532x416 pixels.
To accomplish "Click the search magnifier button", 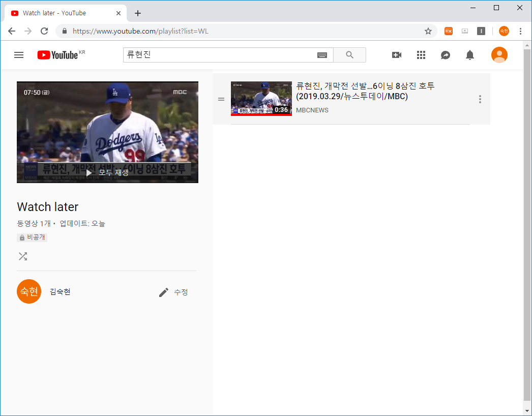I will [x=349, y=55].
